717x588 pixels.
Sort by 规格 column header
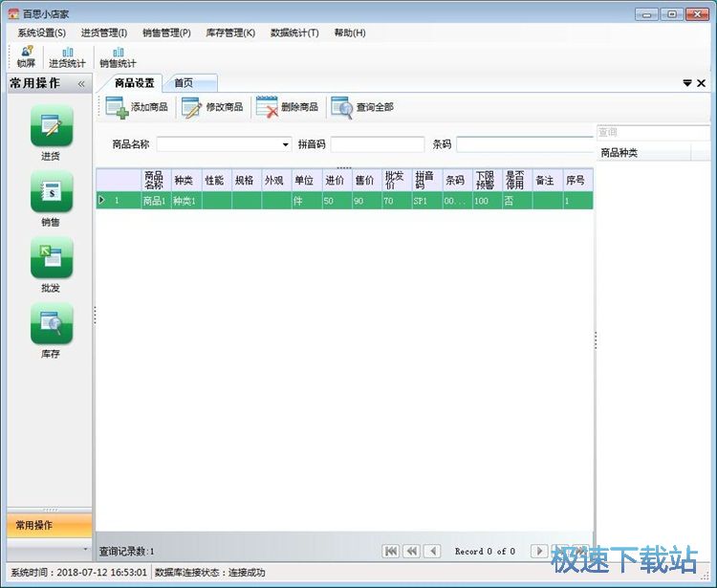click(x=247, y=180)
